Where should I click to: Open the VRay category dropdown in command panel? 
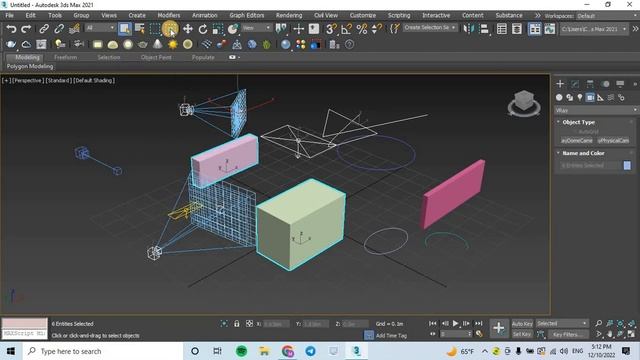(596, 110)
